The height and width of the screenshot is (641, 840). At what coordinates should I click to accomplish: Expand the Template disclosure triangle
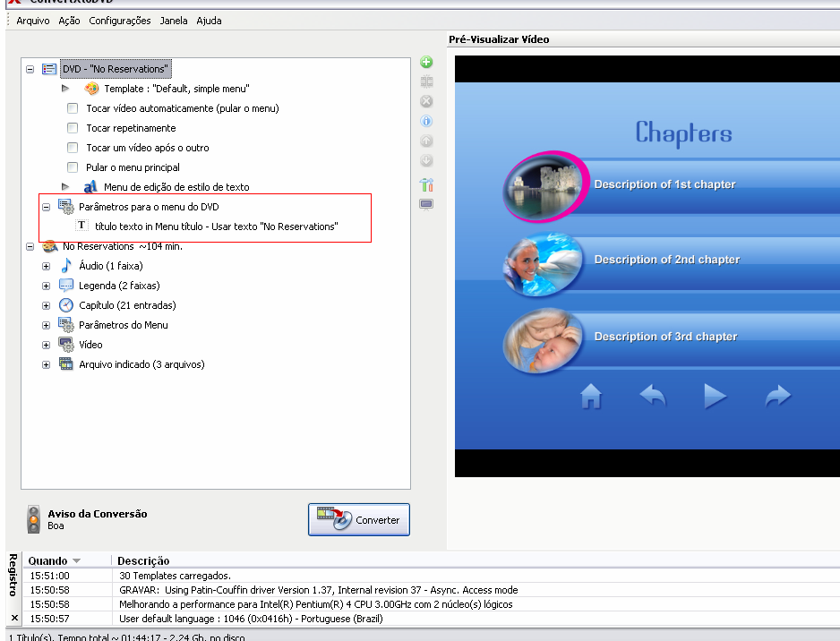(65, 89)
